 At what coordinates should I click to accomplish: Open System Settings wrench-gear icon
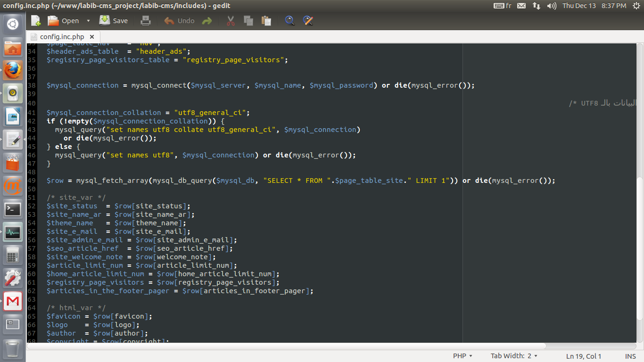coord(13,278)
